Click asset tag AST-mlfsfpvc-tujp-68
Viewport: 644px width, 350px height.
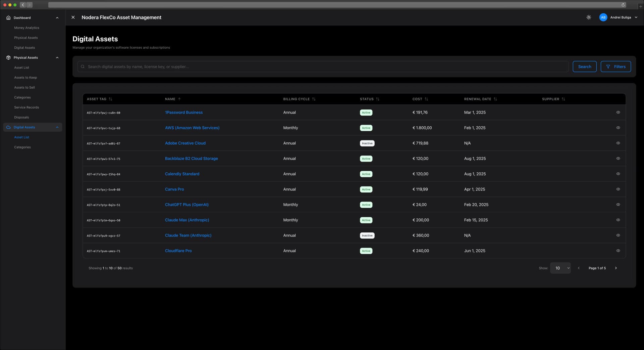[103, 128]
